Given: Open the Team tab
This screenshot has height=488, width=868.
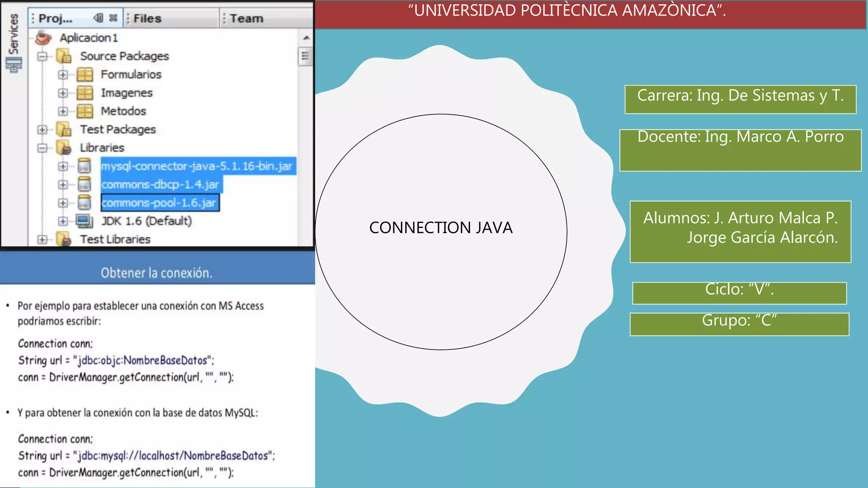Looking at the screenshot, I should coord(246,19).
